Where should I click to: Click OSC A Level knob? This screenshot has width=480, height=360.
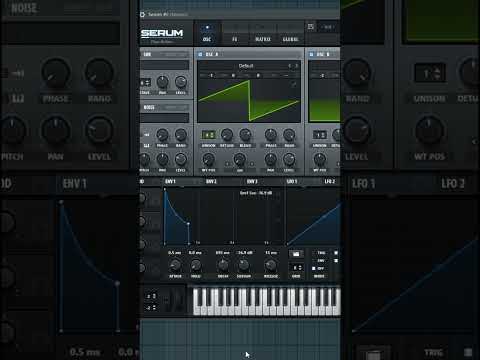point(289,159)
